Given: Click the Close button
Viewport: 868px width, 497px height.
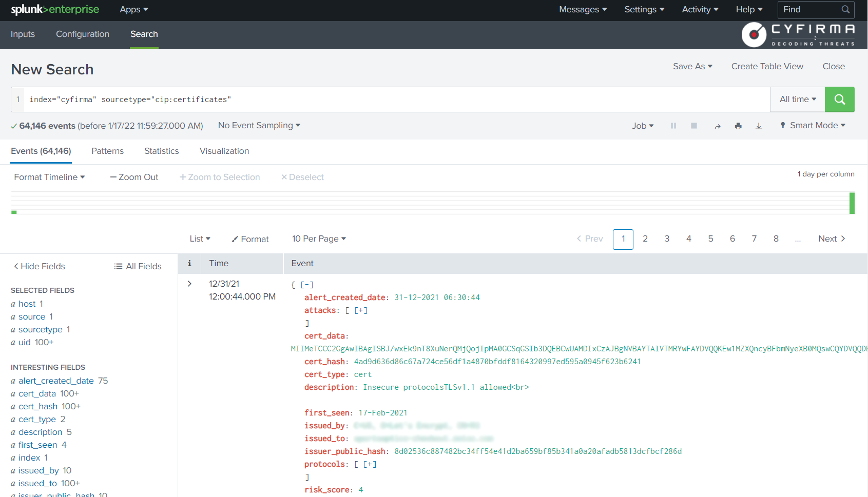Looking at the screenshot, I should [834, 66].
